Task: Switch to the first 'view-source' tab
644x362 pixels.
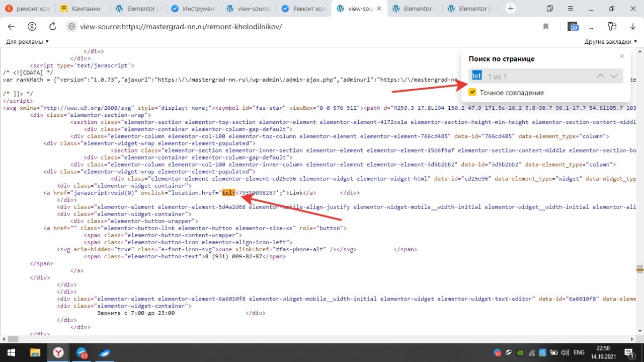Action: click(x=249, y=9)
